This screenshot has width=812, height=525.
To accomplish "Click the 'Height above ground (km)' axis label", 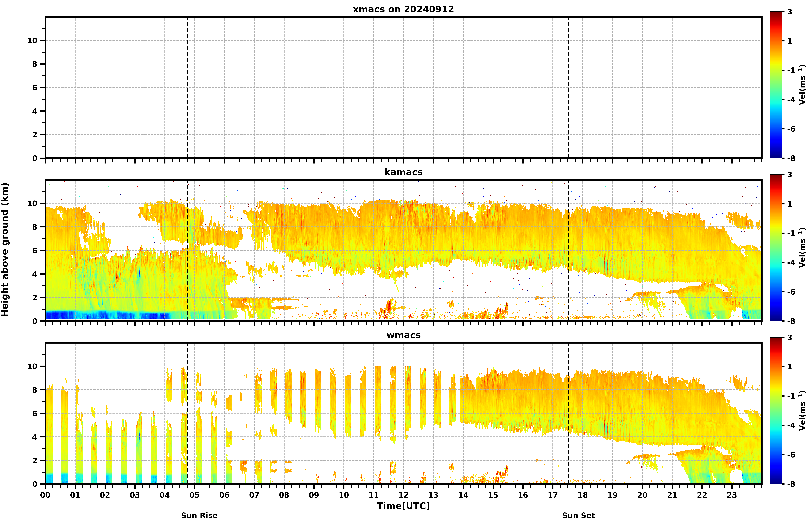I will point(5,250).
